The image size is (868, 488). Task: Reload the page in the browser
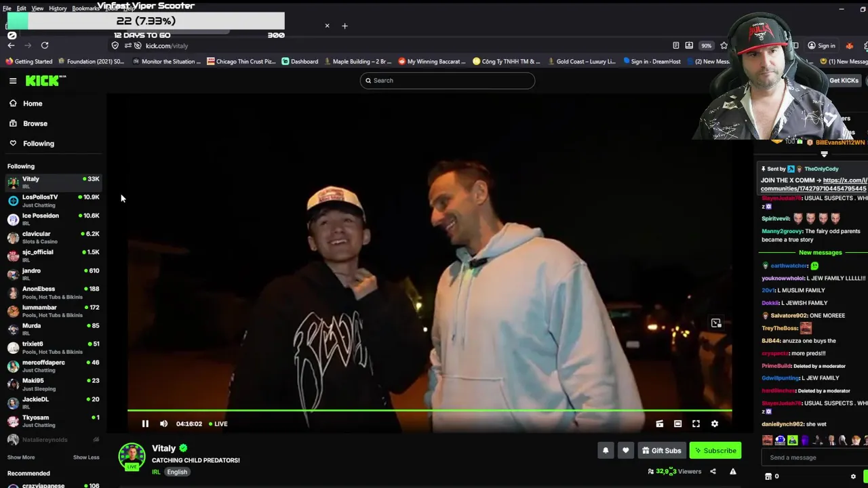pos(45,45)
